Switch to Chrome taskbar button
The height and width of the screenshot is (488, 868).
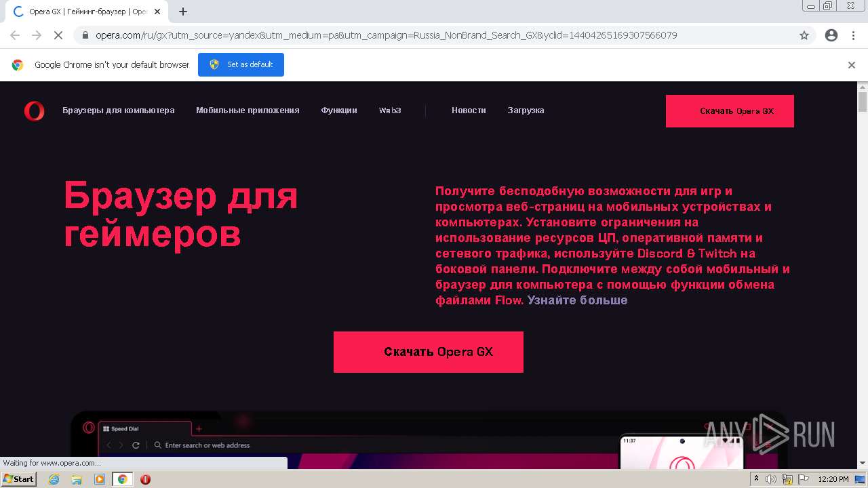click(122, 479)
